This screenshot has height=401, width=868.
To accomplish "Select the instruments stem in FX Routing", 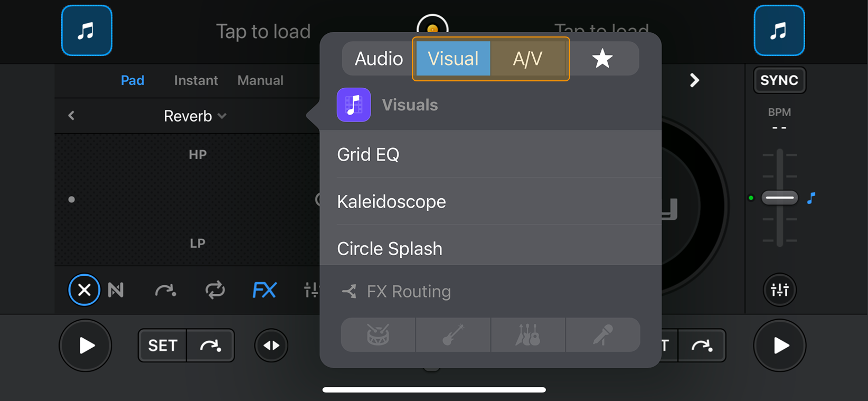I will pos(528,334).
